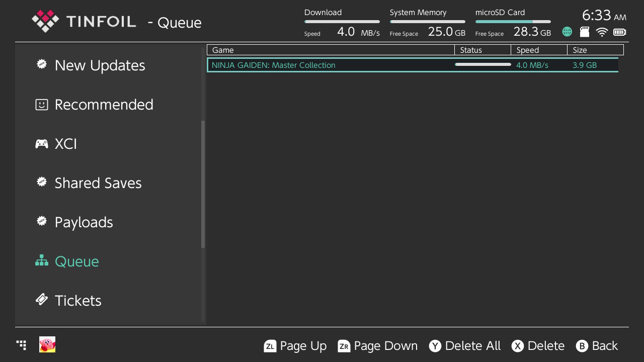This screenshot has height=362, width=644.
Task: Click the ZR button glyph
Action: click(344, 346)
